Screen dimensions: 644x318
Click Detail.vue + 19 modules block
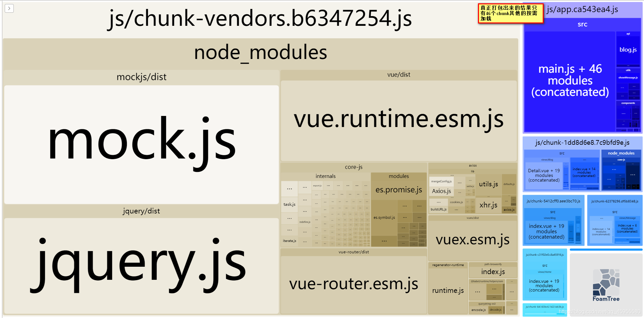click(x=544, y=176)
